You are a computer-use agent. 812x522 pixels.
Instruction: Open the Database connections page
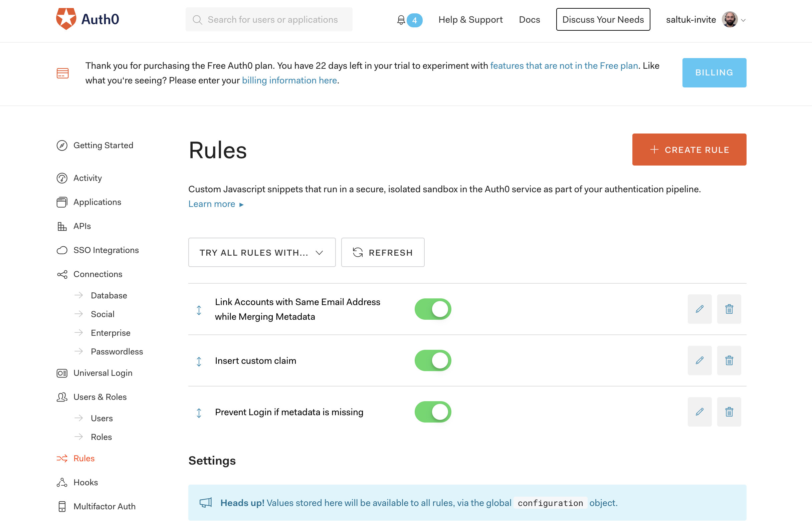(109, 295)
